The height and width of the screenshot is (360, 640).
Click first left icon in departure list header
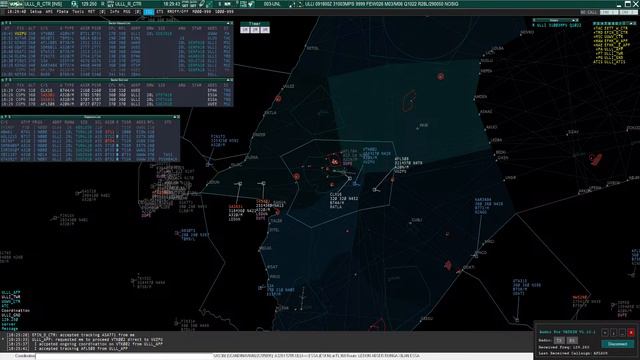2,117
